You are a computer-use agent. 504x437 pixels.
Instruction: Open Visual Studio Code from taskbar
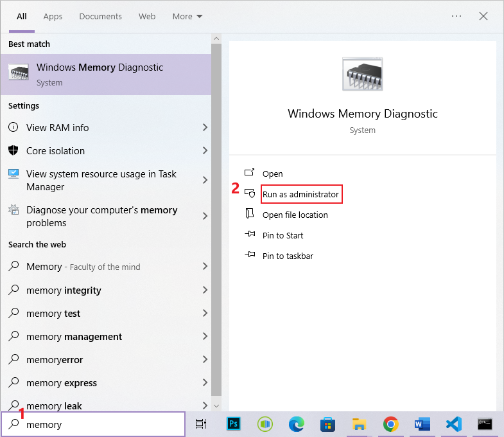[453, 424]
